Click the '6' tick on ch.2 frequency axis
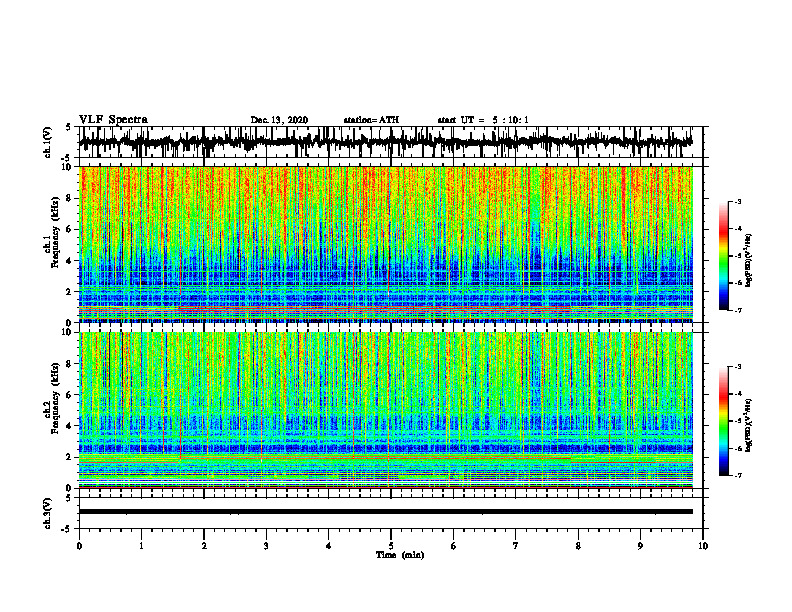The image size is (792, 612). [x=70, y=395]
